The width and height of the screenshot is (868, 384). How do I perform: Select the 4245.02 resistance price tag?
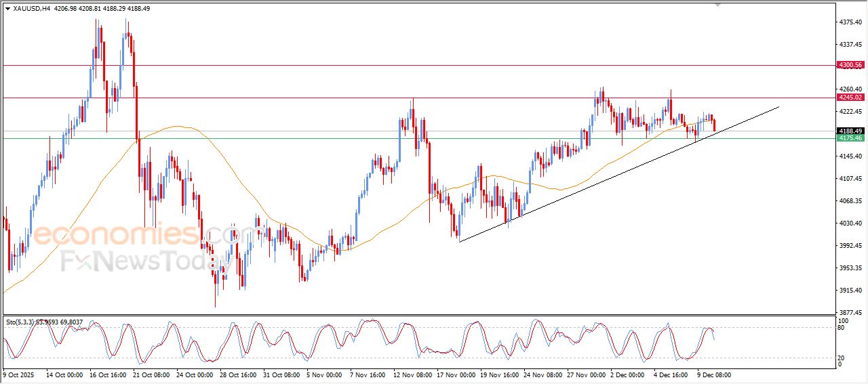tap(850, 98)
